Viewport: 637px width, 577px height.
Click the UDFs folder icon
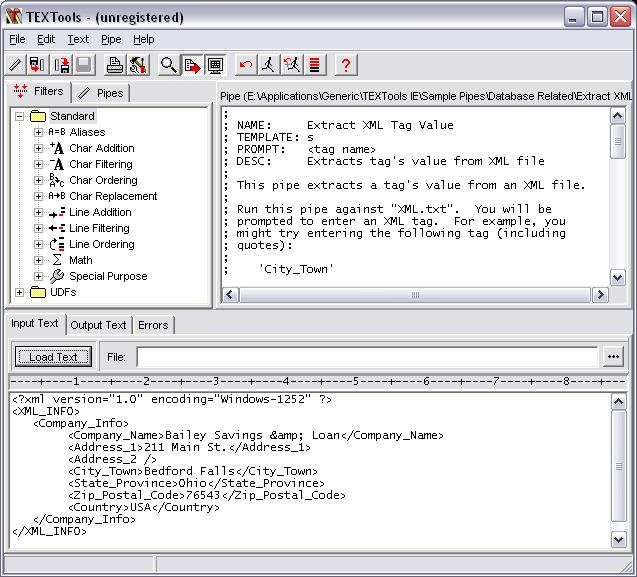pos(38,292)
